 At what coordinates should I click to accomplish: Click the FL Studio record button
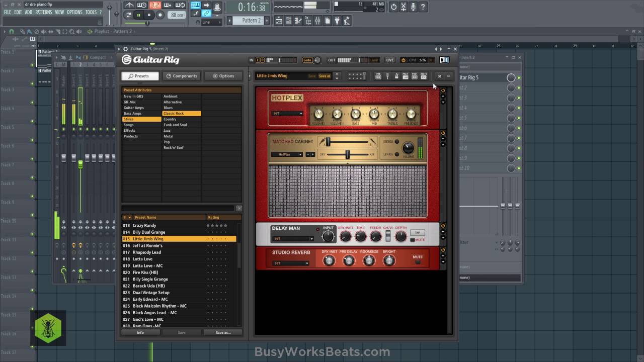click(160, 15)
